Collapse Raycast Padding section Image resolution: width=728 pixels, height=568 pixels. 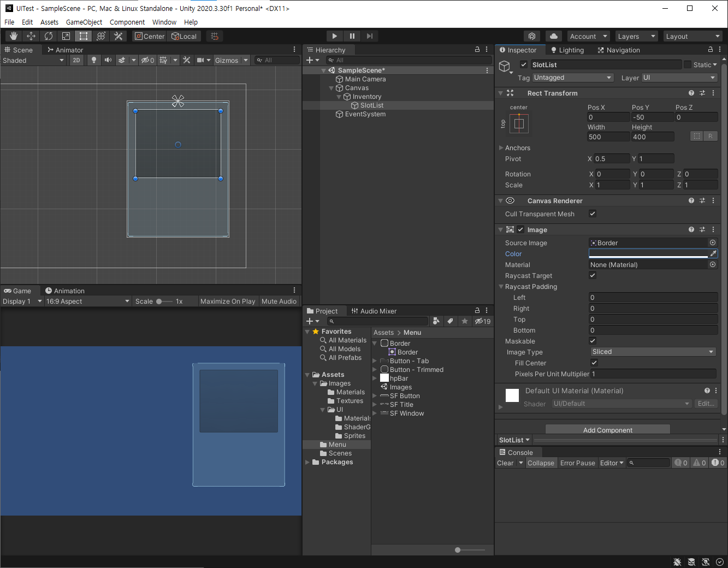tap(501, 286)
